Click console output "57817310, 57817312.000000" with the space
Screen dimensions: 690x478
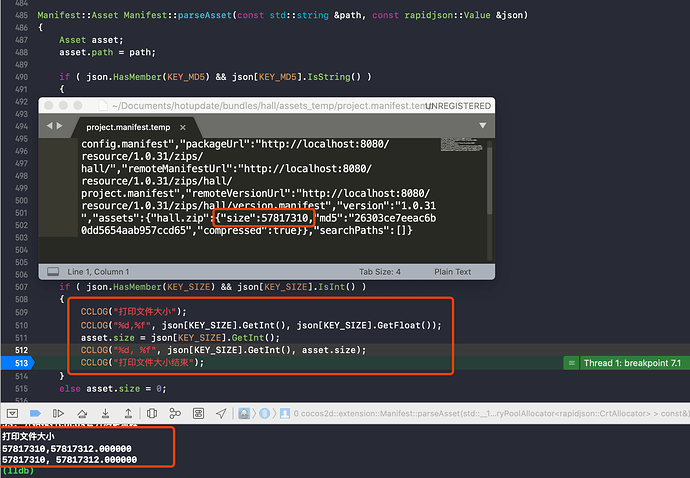70,460
